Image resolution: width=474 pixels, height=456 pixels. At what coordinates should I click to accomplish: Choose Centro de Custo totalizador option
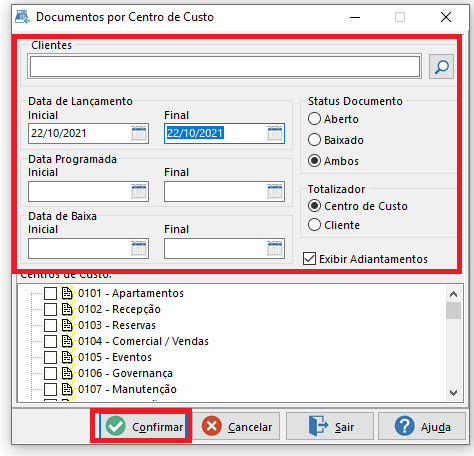[x=314, y=206]
